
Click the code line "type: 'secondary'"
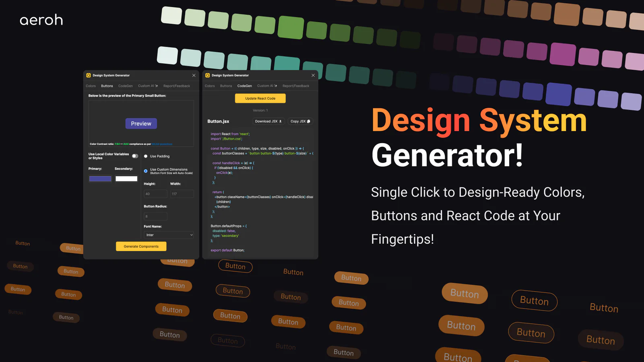[226, 235]
